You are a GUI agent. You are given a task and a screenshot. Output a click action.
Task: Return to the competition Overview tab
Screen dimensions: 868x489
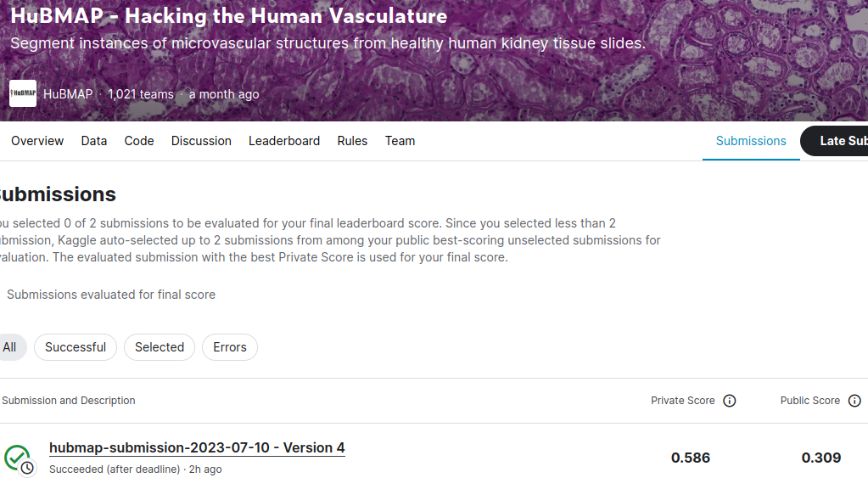pyautogui.click(x=36, y=141)
